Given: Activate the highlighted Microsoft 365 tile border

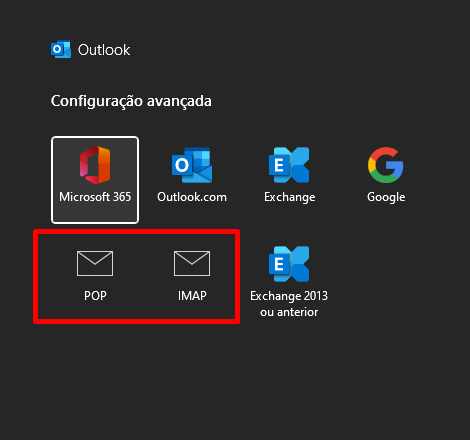Looking at the screenshot, I should click(x=95, y=180).
